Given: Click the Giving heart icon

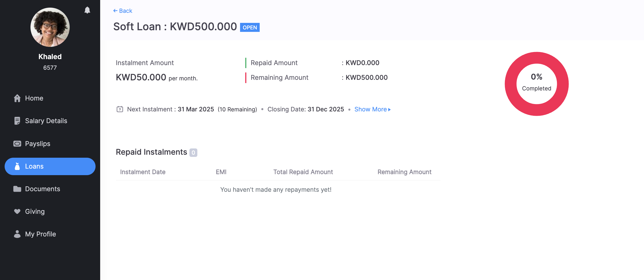Looking at the screenshot, I should (17, 211).
